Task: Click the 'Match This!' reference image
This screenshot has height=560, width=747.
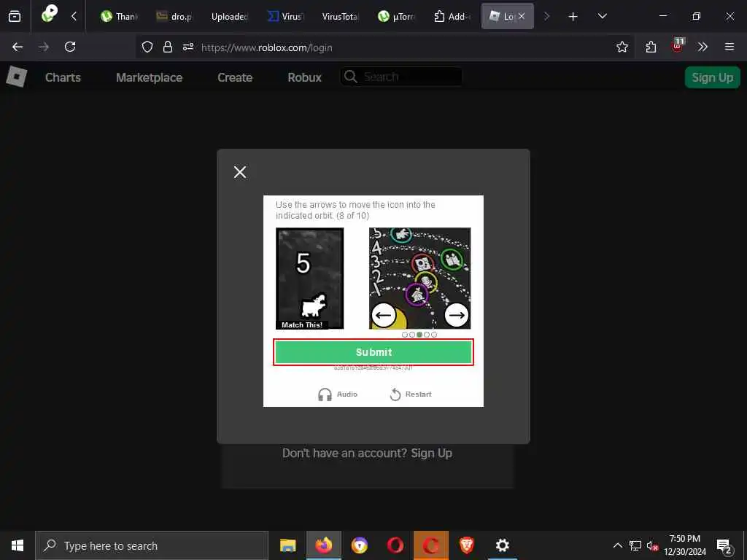Action: pos(309,279)
